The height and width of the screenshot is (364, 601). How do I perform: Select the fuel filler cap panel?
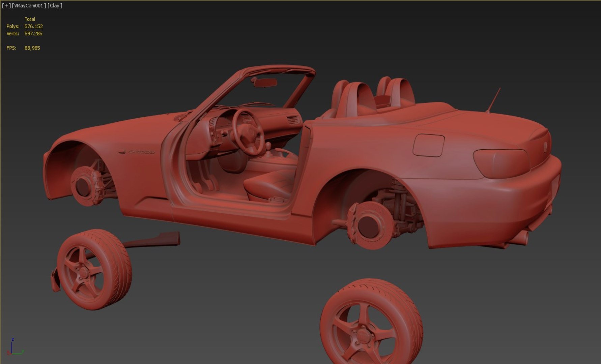(428, 145)
